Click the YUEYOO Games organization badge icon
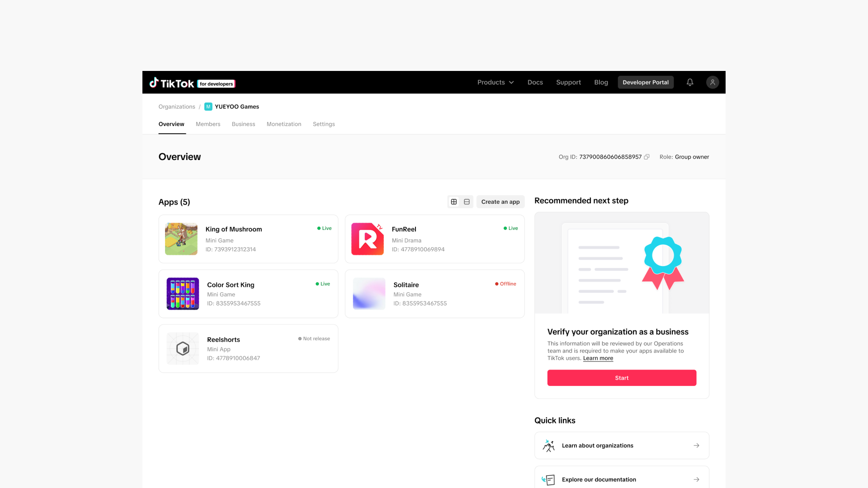The image size is (868, 488). coord(208,107)
